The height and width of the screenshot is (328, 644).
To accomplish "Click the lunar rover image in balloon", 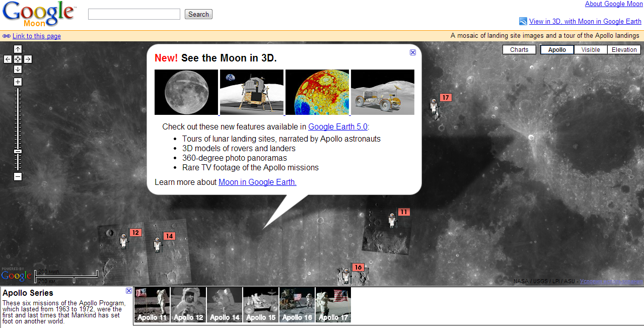I will click(x=383, y=92).
